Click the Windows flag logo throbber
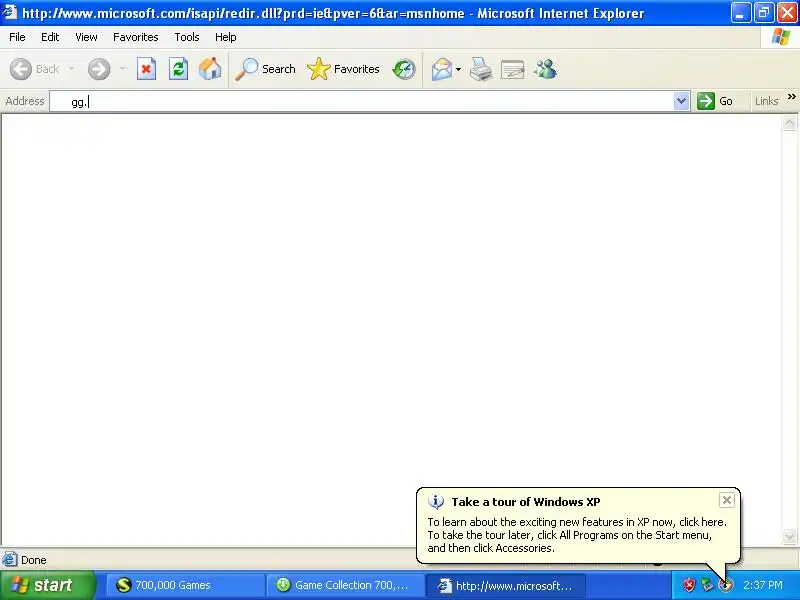Image resolution: width=800 pixels, height=600 pixels. (781, 37)
